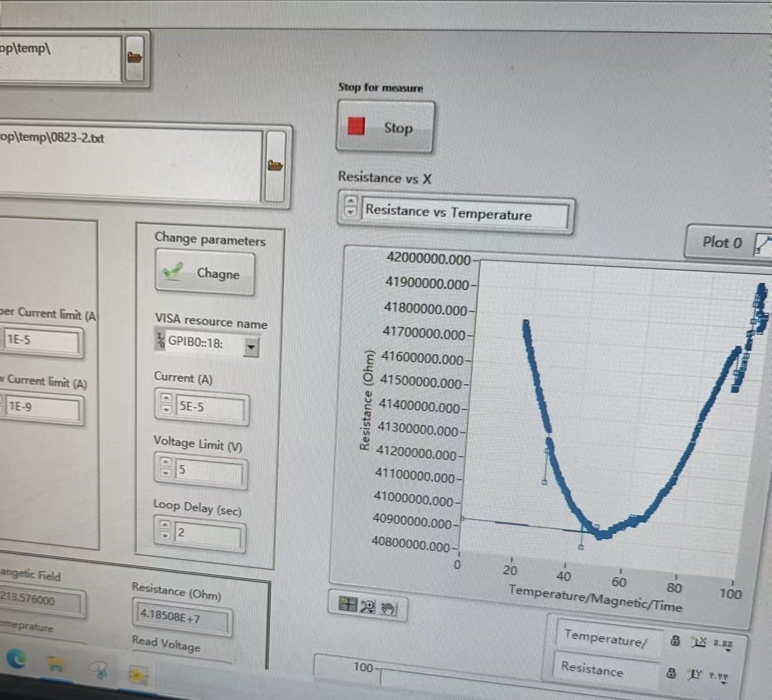Click the Current (A) field showing 5E-5
The image size is (772, 700).
coord(209,407)
